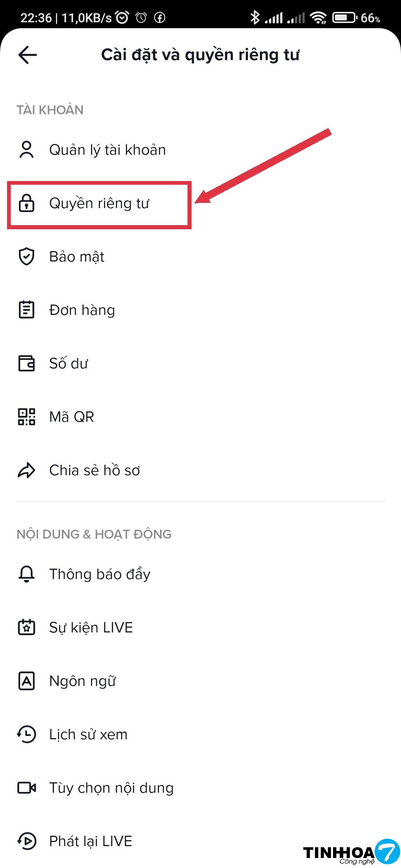
Task: Tap the shield security icon
Action: [26, 257]
